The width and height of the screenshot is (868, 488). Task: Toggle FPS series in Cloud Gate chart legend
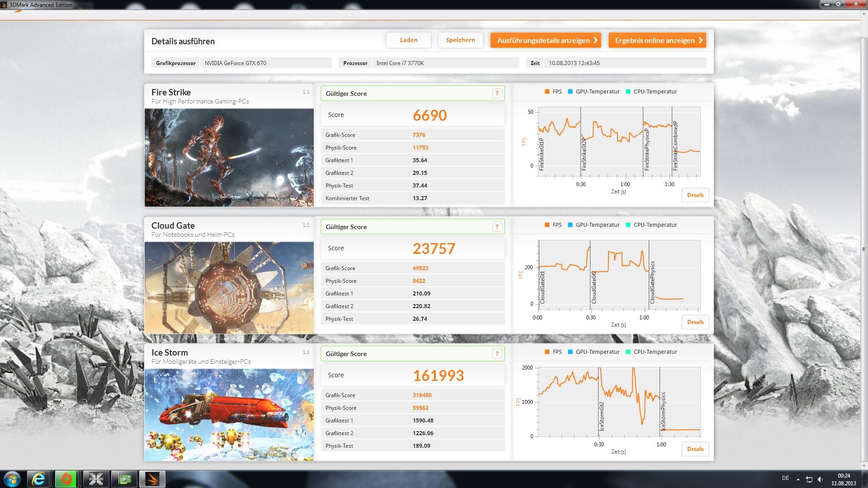(x=553, y=225)
